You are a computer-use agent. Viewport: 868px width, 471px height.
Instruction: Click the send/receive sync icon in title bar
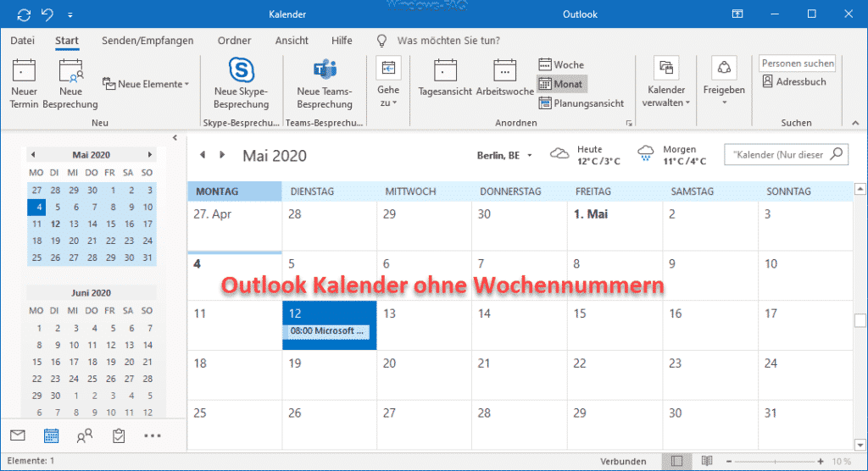[24, 14]
